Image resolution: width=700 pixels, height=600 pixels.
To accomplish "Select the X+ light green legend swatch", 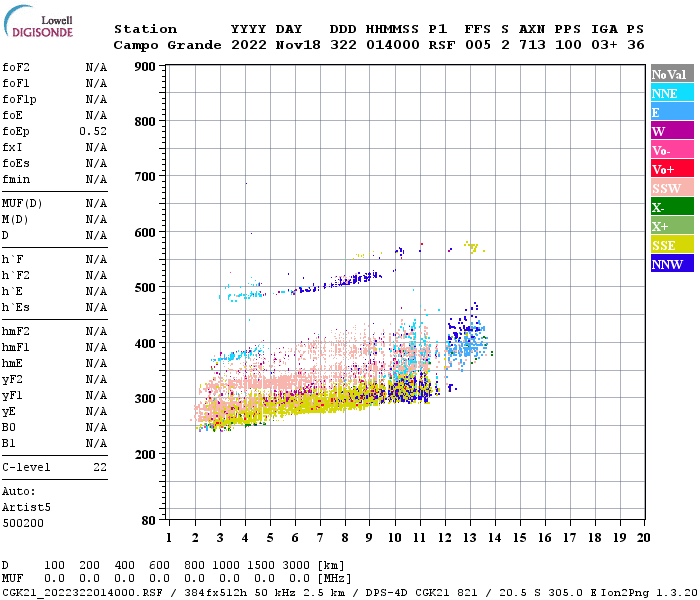I will click(x=672, y=226).
